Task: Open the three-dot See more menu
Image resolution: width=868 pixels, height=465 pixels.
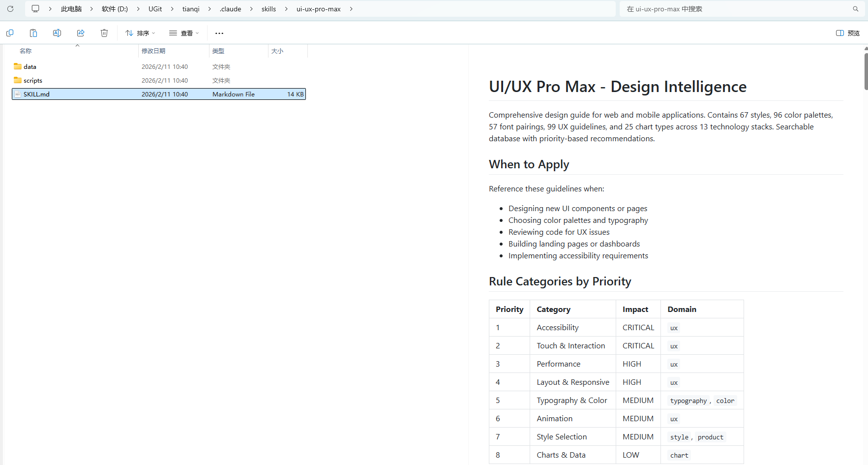Action: click(219, 33)
